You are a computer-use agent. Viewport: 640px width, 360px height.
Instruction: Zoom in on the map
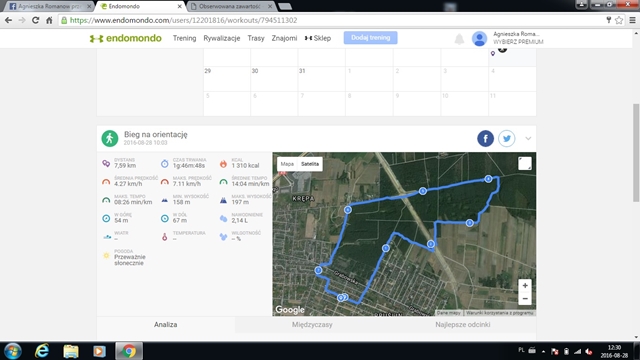[525, 286]
